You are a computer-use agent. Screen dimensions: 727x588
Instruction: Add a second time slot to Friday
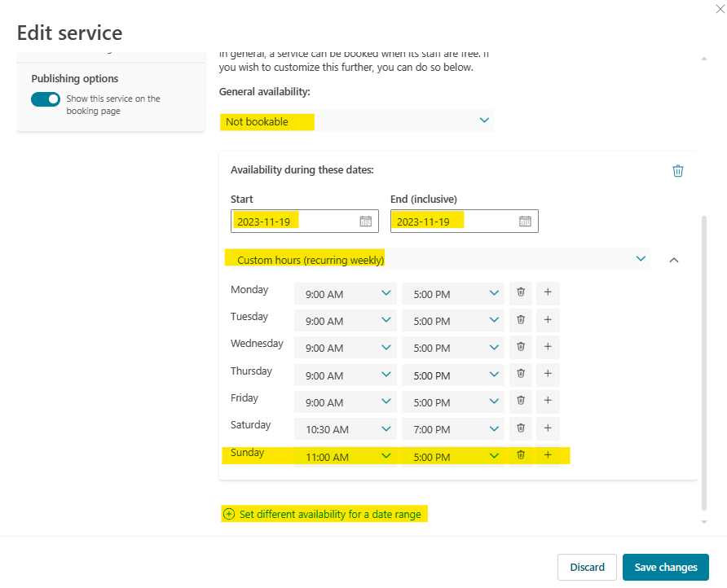[547, 402]
